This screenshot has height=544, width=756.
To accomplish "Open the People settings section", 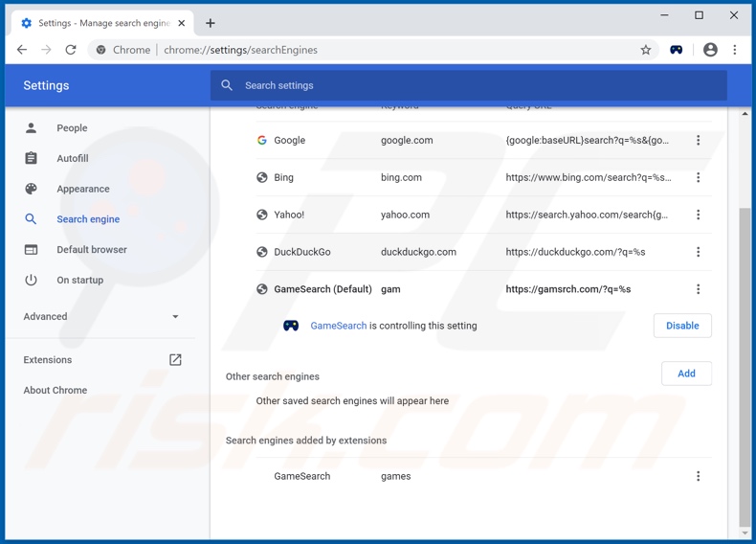I will (x=72, y=128).
